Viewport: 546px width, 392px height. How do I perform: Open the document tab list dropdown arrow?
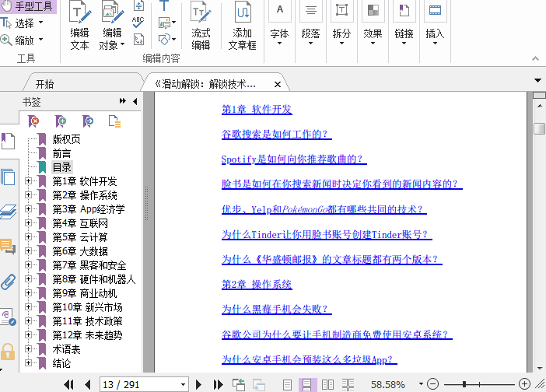click(x=537, y=80)
